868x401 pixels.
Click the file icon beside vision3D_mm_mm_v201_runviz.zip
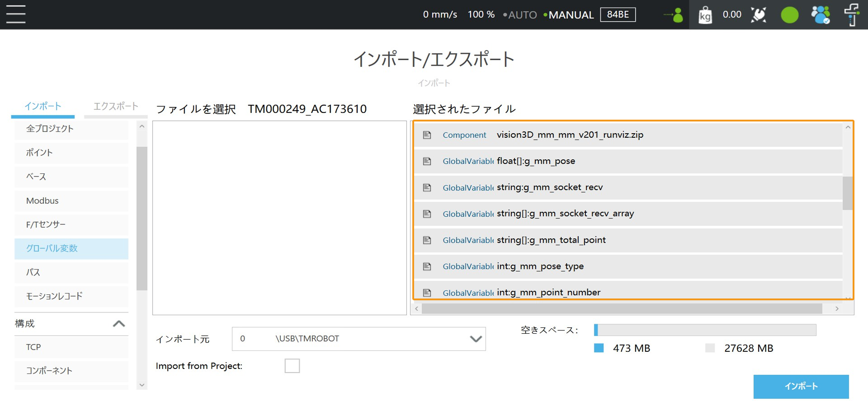coord(427,135)
